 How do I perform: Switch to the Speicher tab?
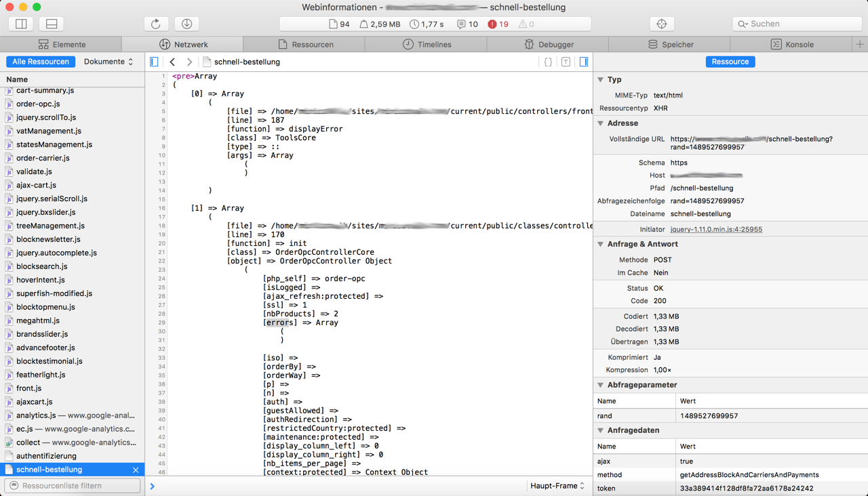[x=670, y=44]
